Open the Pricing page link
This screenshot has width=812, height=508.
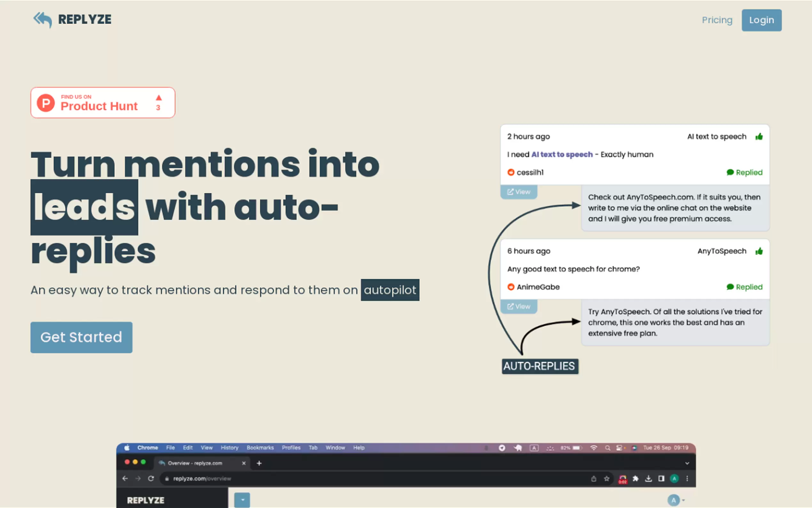click(x=717, y=20)
